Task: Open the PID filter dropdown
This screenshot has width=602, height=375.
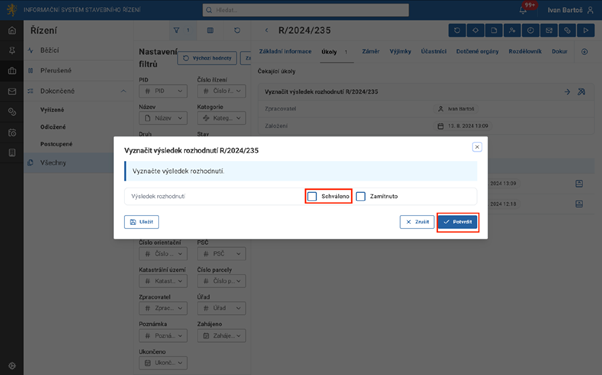Action: [x=163, y=91]
